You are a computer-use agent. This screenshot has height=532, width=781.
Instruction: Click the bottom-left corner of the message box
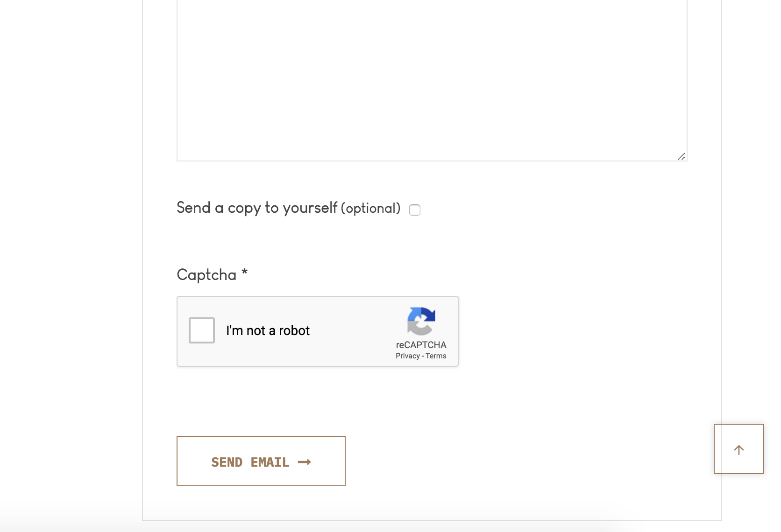179,159
